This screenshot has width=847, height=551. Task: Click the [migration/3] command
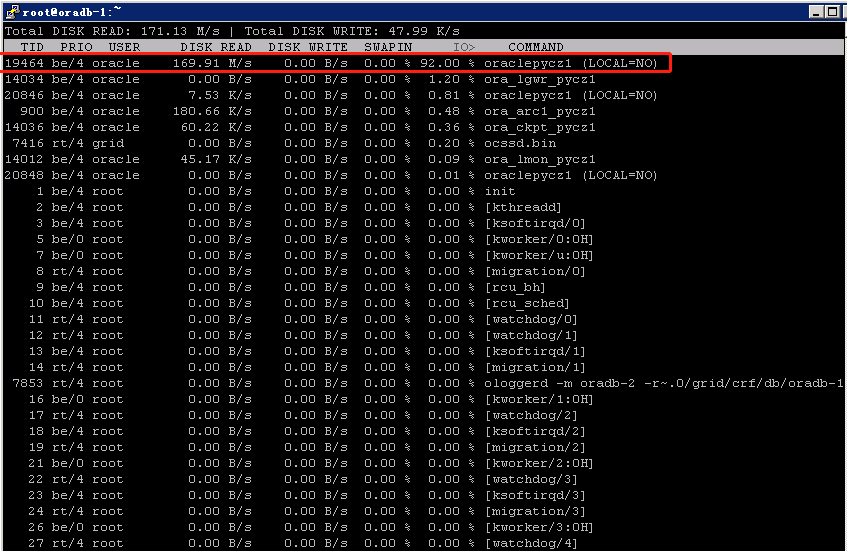tap(535, 511)
